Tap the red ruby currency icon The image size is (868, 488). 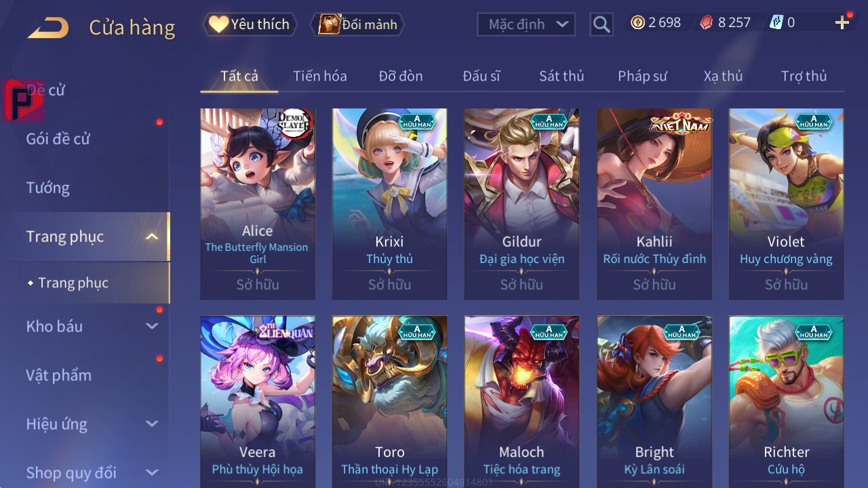click(707, 22)
